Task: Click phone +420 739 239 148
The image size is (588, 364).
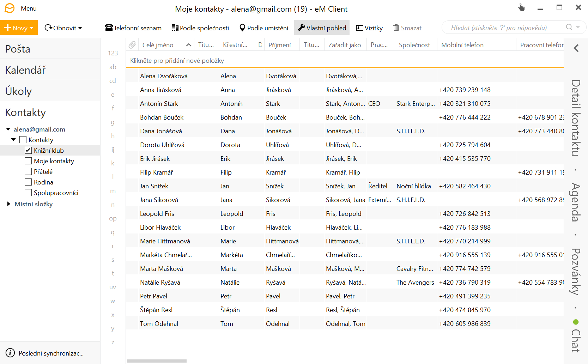Action: click(465, 90)
